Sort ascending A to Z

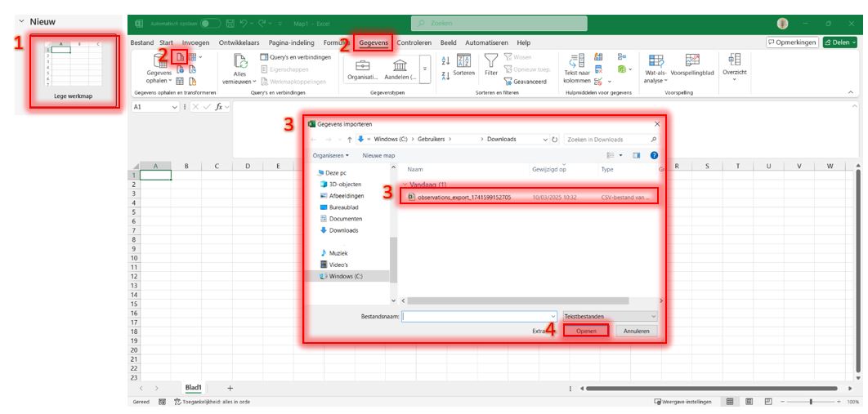[446, 60]
